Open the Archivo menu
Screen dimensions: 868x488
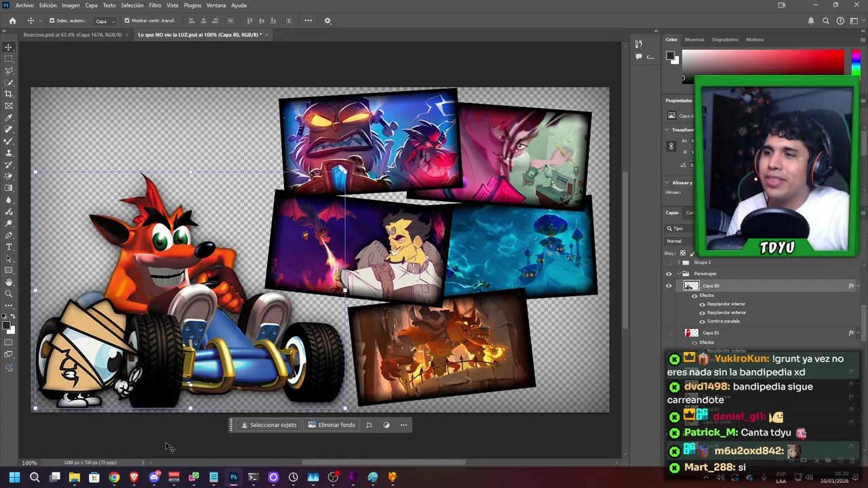pyautogui.click(x=24, y=5)
